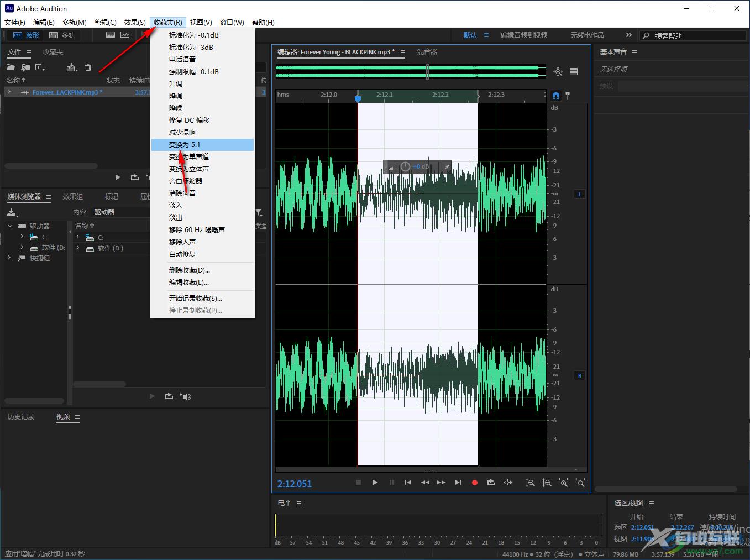The height and width of the screenshot is (560, 750).
Task: Click the pause button in the transport
Action: [392, 483]
